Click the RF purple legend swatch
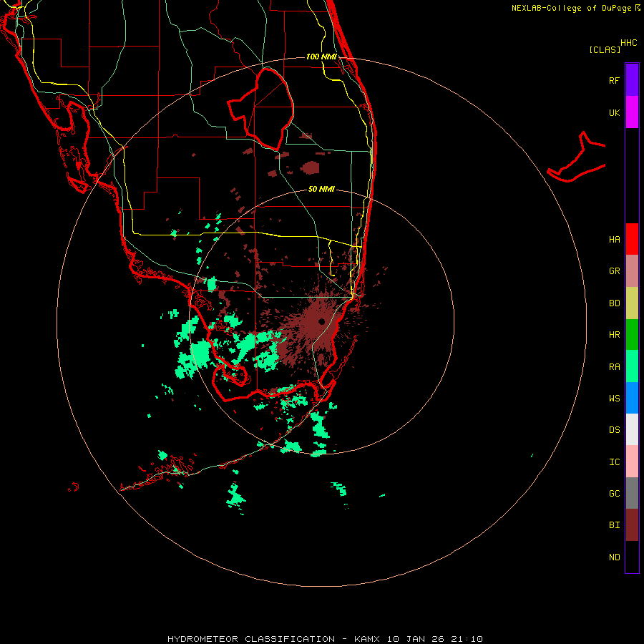The width and height of the screenshot is (644, 644). (x=632, y=80)
